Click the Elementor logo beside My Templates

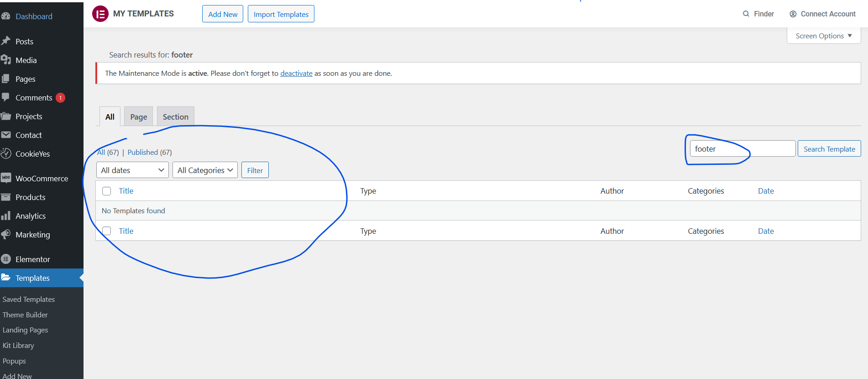tap(100, 14)
